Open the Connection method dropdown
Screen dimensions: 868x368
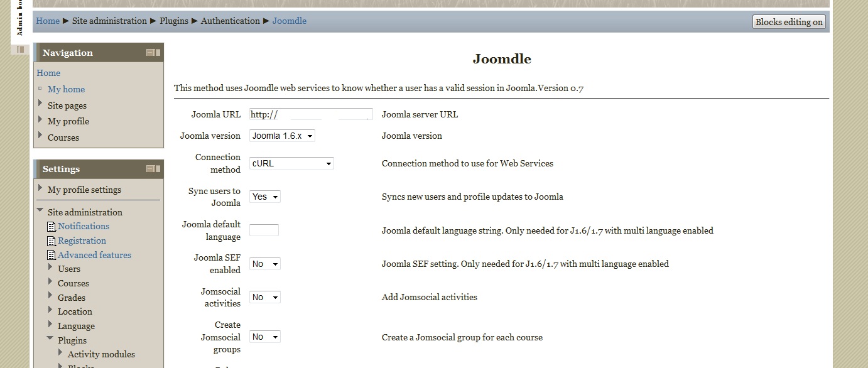coord(291,163)
